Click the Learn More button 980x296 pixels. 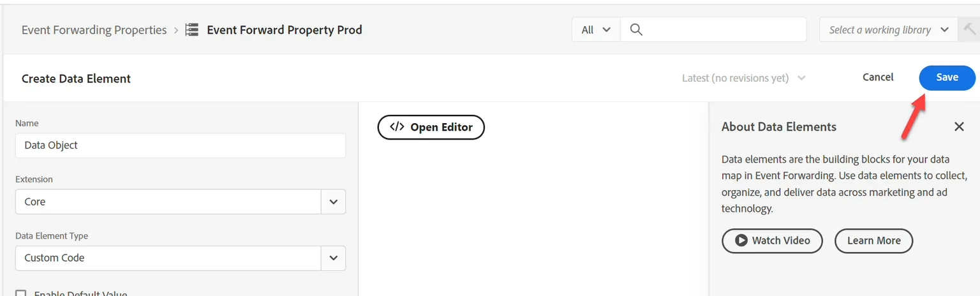(x=873, y=241)
